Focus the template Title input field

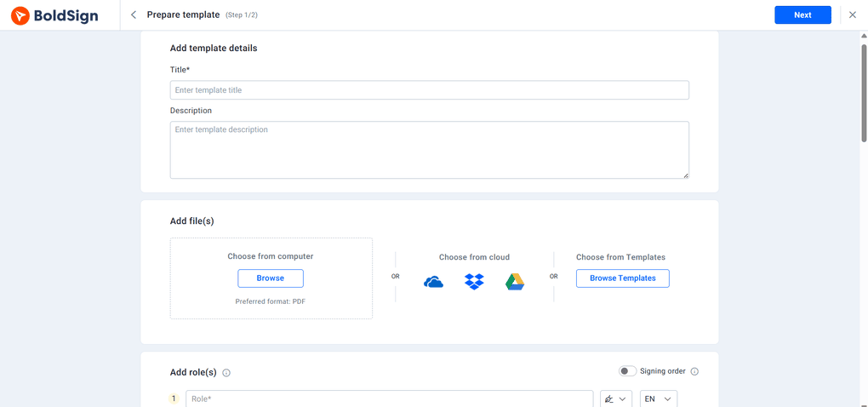429,90
